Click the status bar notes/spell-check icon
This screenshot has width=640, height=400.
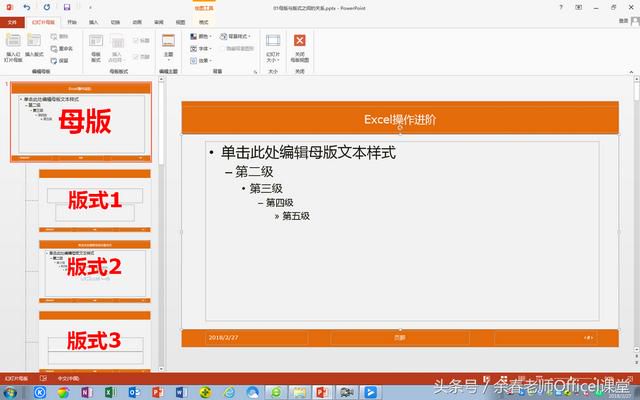pos(43,378)
